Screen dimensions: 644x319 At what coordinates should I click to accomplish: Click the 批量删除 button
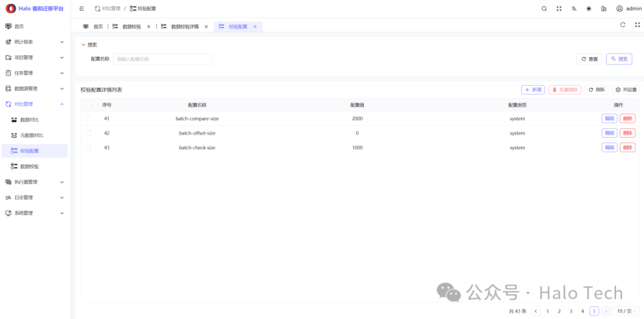[x=565, y=90]
